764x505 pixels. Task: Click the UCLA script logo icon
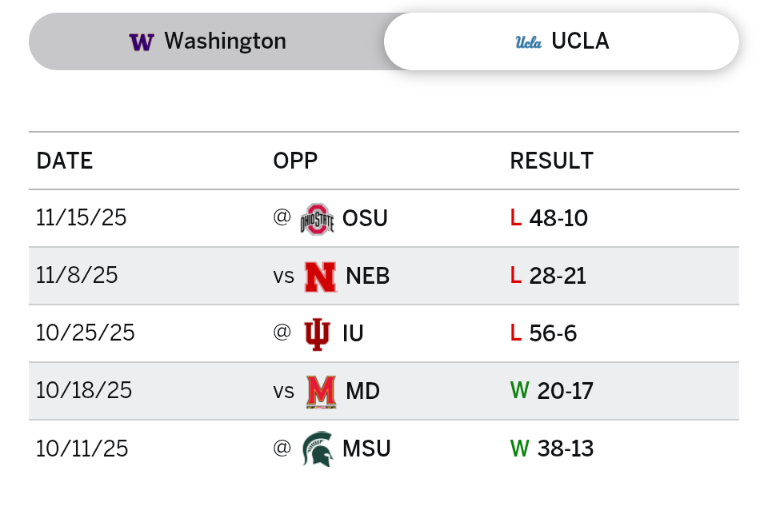(528, 42)
